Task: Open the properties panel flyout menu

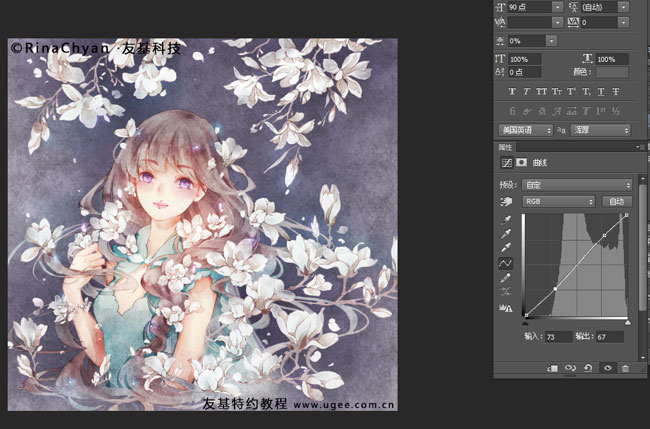Action: (x=640, y=147)
